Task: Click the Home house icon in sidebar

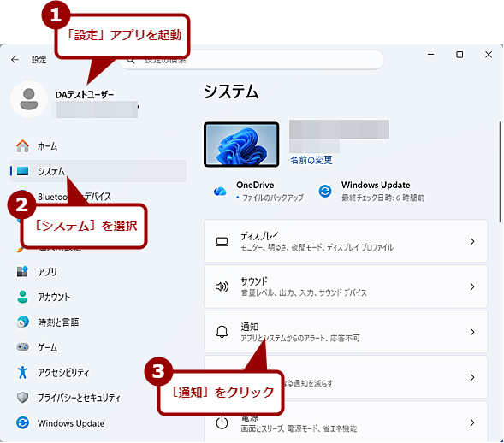Action: (x=22, y=146)
